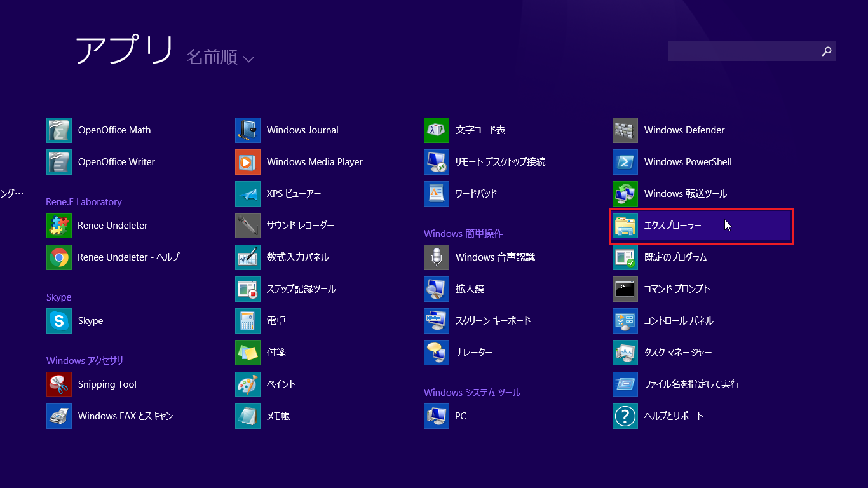
Task: Click the search magnifier button
Action: pos(827,51)
